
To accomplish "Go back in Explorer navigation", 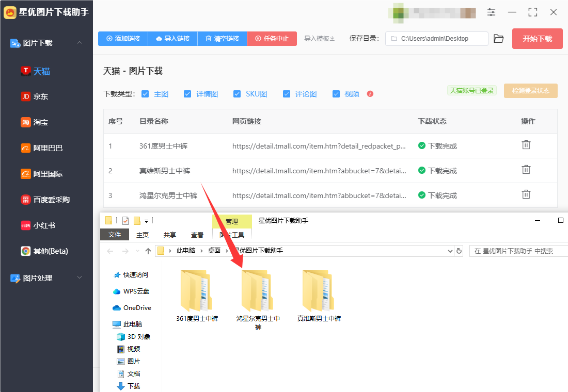I will pos(110,251).
